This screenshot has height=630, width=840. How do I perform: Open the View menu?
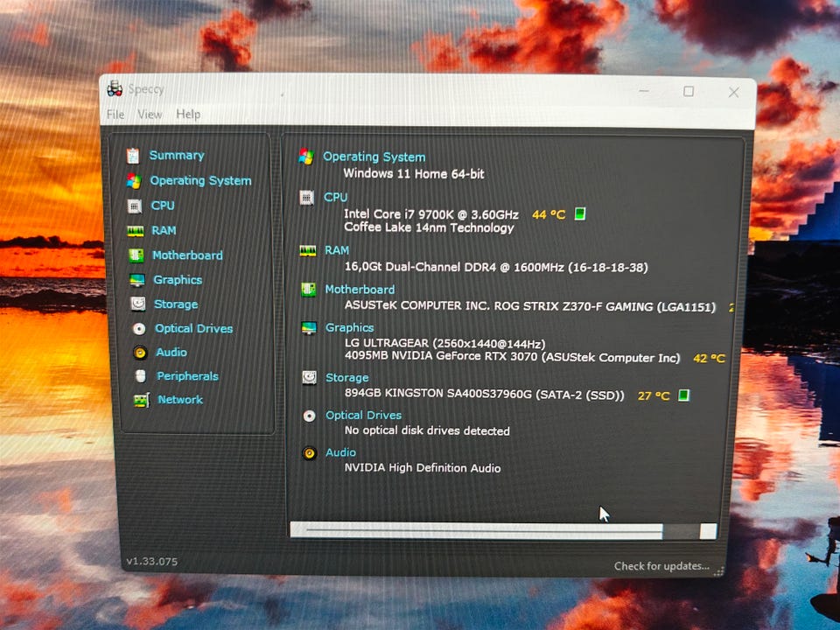[150, 114]
